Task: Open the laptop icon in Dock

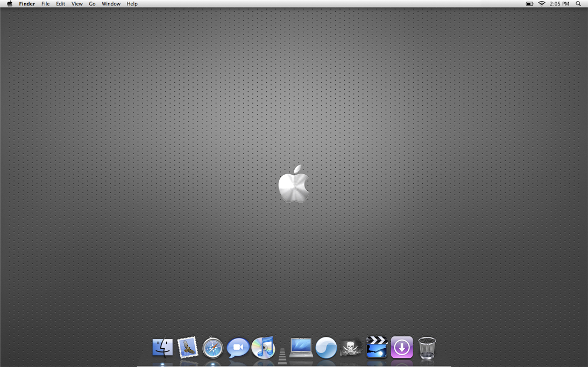Action: click(301, 348)
